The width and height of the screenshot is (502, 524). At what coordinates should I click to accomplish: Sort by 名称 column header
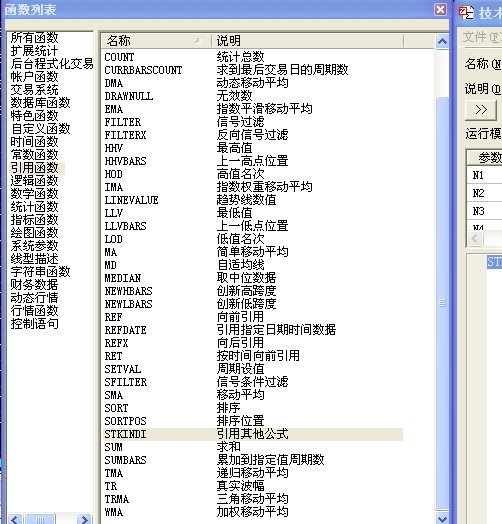pos(156,41)
